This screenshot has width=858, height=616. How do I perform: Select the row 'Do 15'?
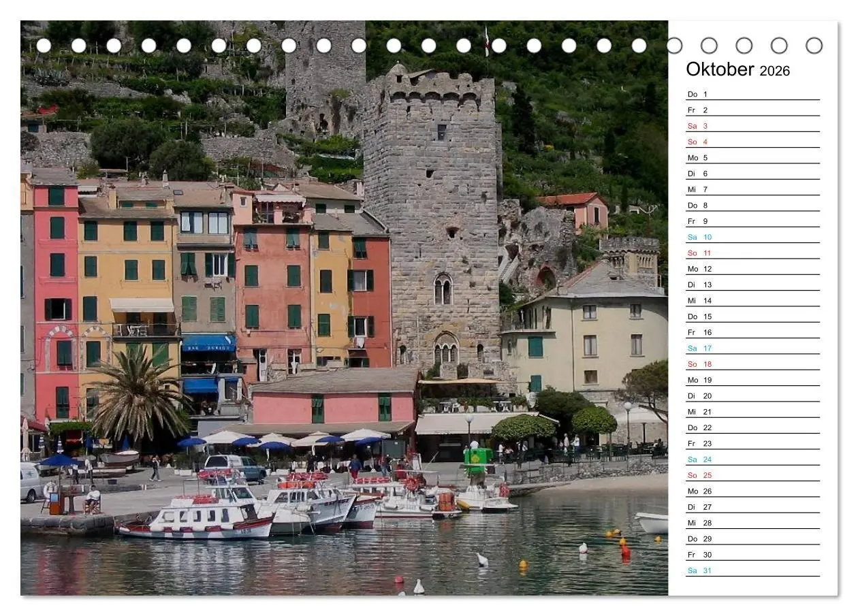(x=752, y=316)
